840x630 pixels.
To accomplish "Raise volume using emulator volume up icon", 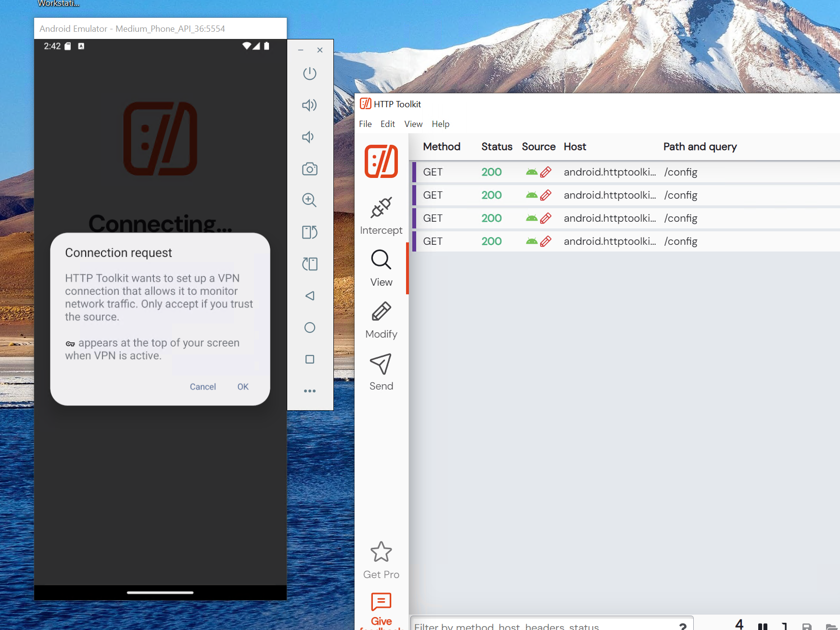I will tap(310, 105).
